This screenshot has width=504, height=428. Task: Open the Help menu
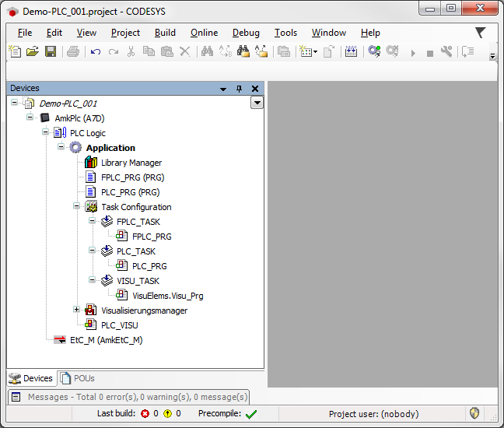(x=370, y=33)
